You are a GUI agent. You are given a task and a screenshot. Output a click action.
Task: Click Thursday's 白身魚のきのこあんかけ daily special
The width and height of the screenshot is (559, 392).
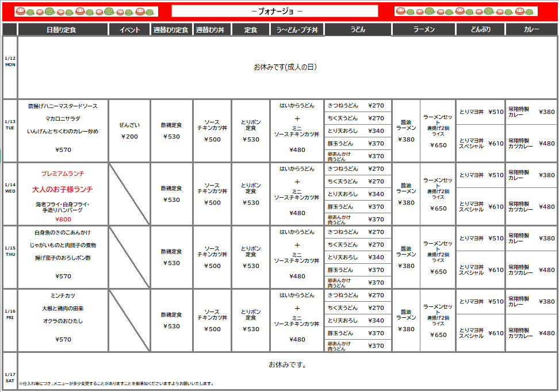point(63,233)
